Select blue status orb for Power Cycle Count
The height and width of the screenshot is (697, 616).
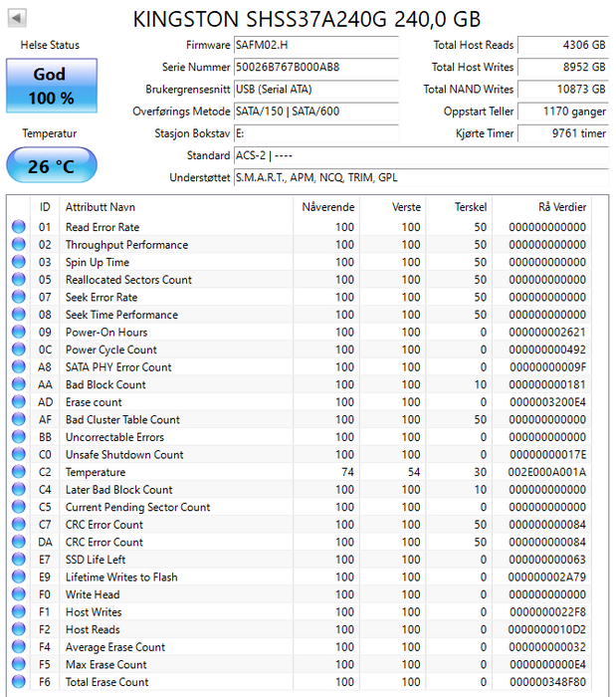coord(19,348)
